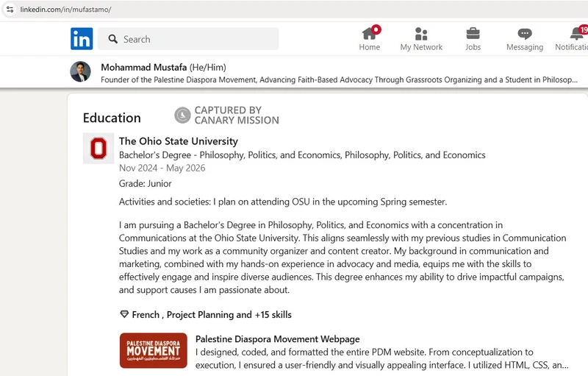
Task: Click the Bachelor's Degree description line
Action: (x=302, y=155)
